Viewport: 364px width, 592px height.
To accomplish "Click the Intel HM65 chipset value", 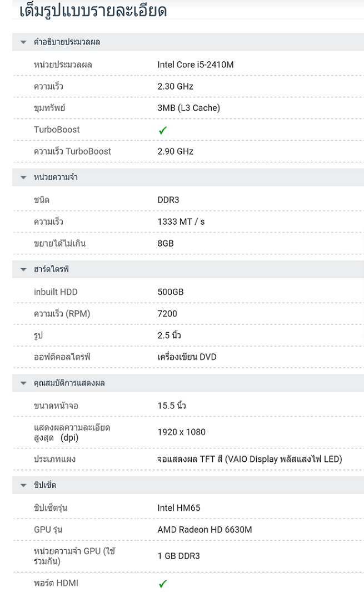I will (178, 508).
